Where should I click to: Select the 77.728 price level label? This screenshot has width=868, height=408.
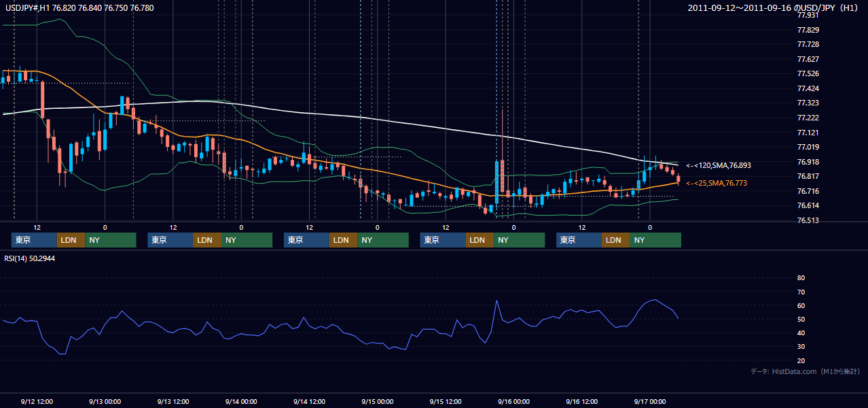coord(808,44)
